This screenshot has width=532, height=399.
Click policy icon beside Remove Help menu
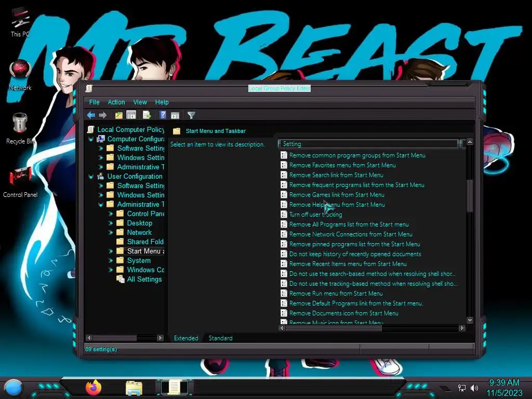[284, 205]
